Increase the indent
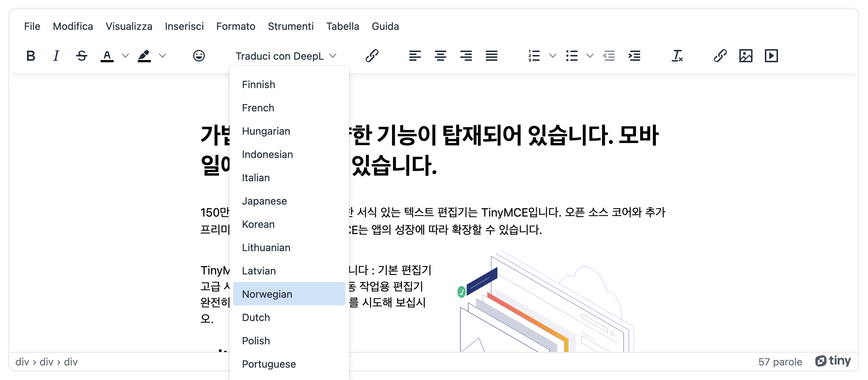 tap(634, 56)
